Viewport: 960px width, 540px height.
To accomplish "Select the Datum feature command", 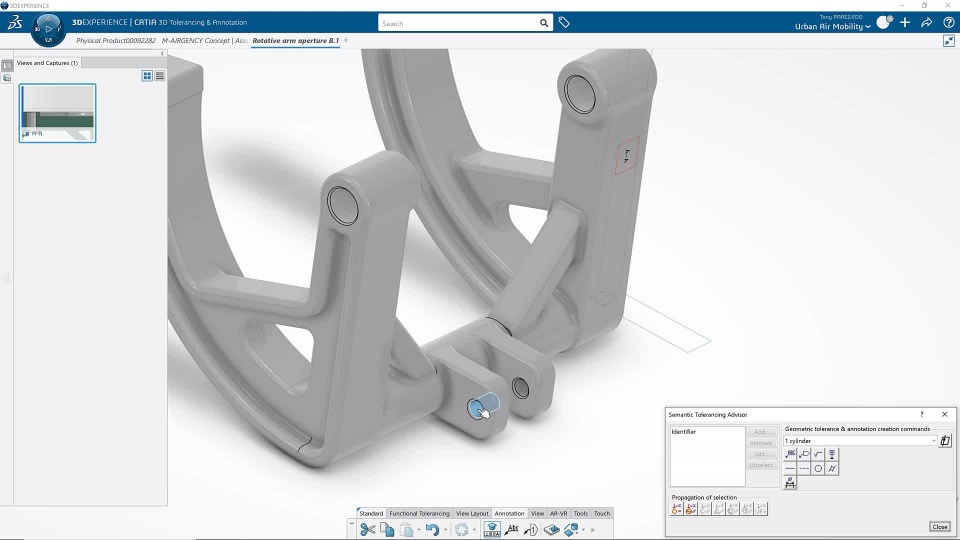I will pyautogui.click(x=832, y=454).
